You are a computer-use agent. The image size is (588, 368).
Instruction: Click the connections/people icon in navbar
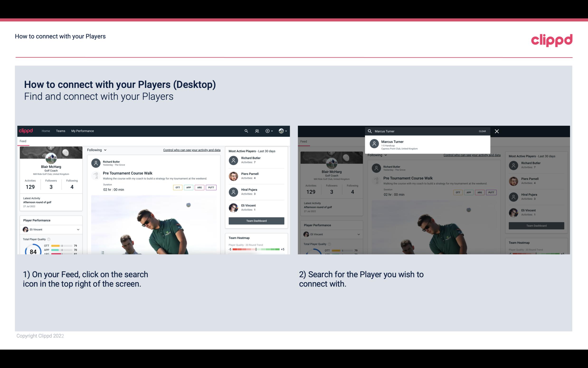256,131
